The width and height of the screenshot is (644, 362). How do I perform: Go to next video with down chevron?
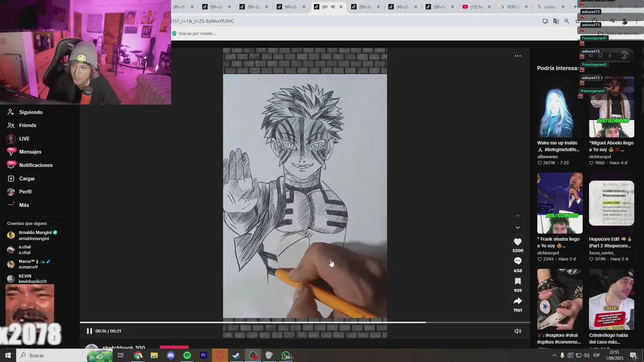tap(518, 228)
